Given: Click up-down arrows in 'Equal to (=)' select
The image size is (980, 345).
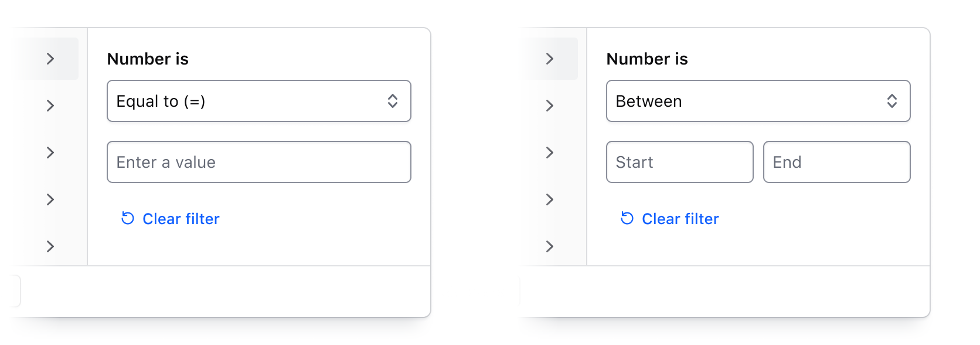Looking at the screenshot, I should (x=393, y=101).
